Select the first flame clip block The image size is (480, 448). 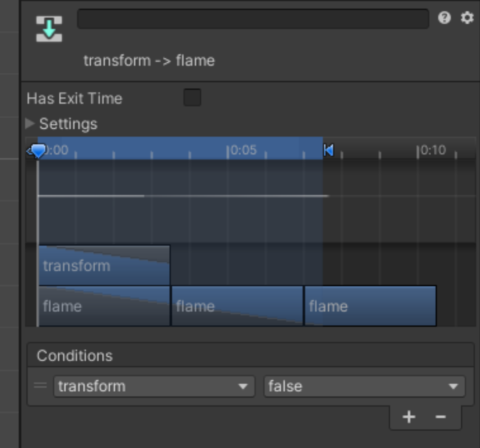pos(104,306)
